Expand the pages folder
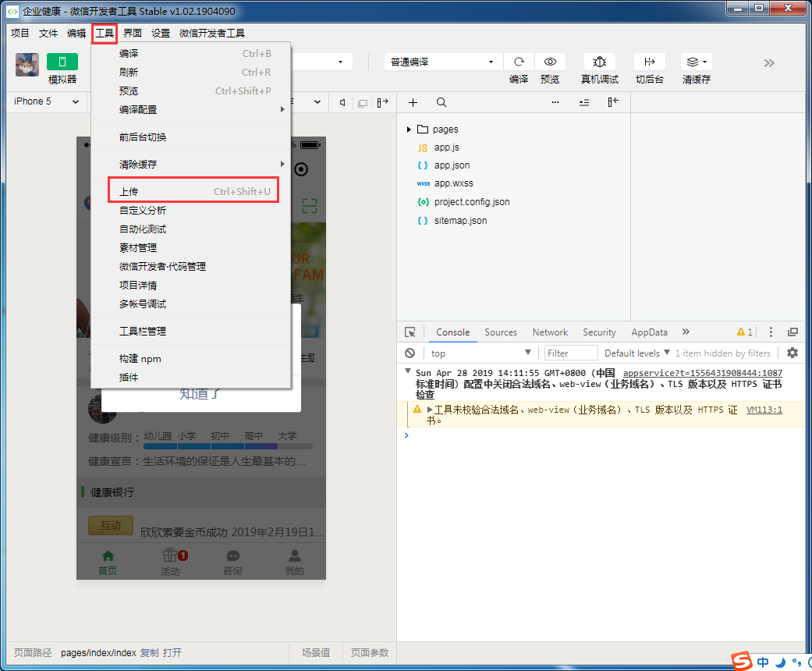 [409, 129]
